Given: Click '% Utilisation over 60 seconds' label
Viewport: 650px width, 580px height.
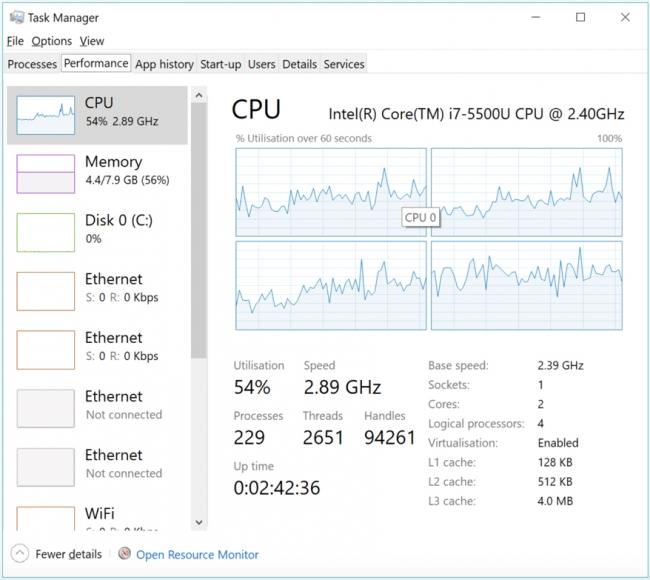Looking at the screenshot, I should coord(303,138).
